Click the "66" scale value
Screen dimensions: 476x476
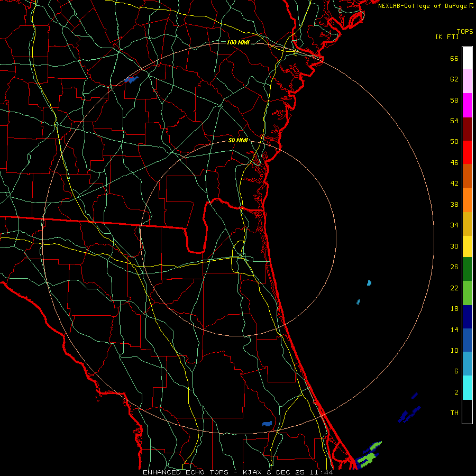(454, 58)
